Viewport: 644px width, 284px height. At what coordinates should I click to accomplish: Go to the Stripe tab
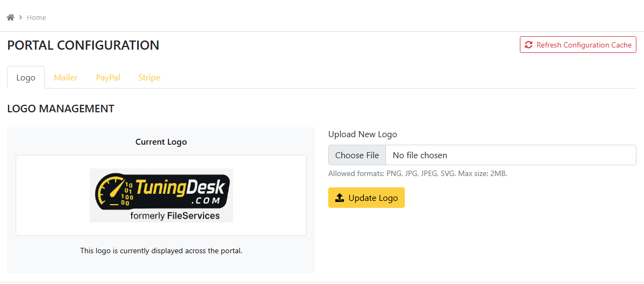click(149, 77)
